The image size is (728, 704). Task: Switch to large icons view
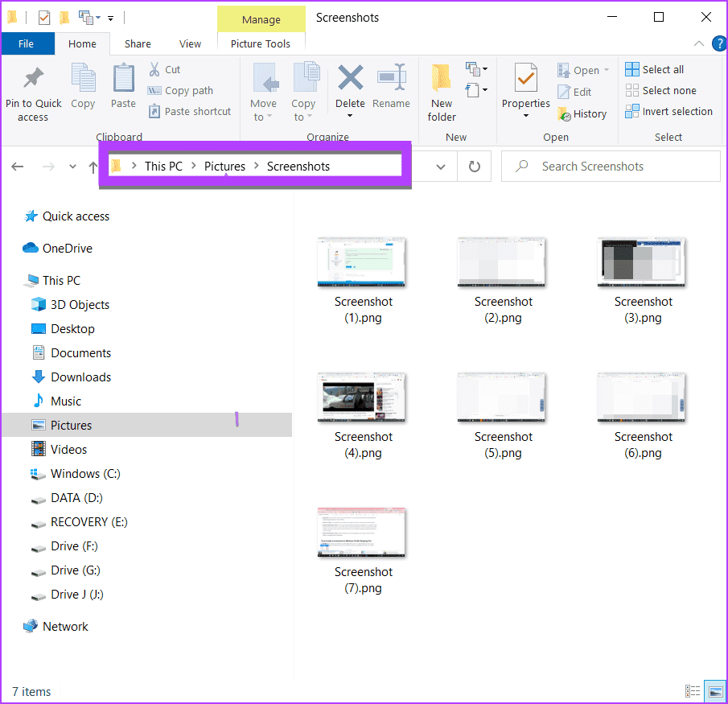pos(714,691)
